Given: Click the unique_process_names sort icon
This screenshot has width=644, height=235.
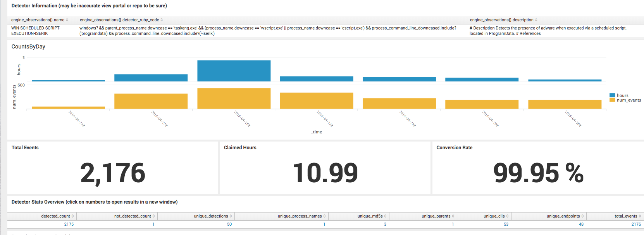Looking at the screenshot, I should click(324, 216).
